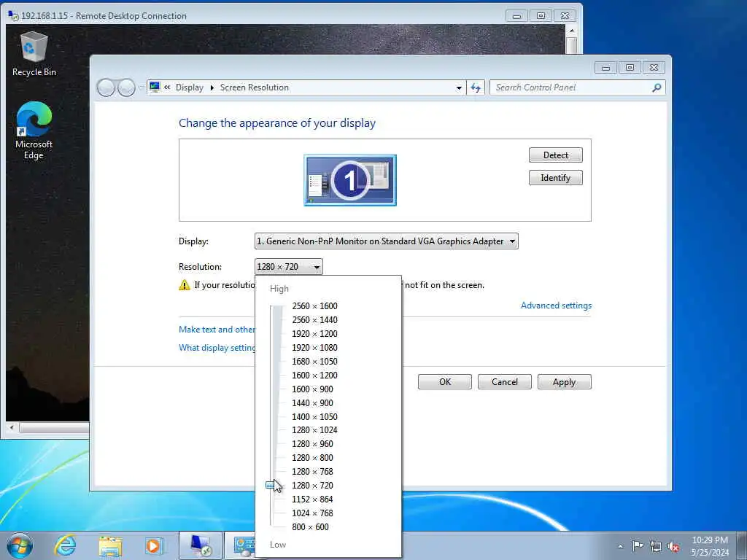Click the warning icon beside resolution note
This screenshot has width=747, height=560.
[x=185, y=285]
